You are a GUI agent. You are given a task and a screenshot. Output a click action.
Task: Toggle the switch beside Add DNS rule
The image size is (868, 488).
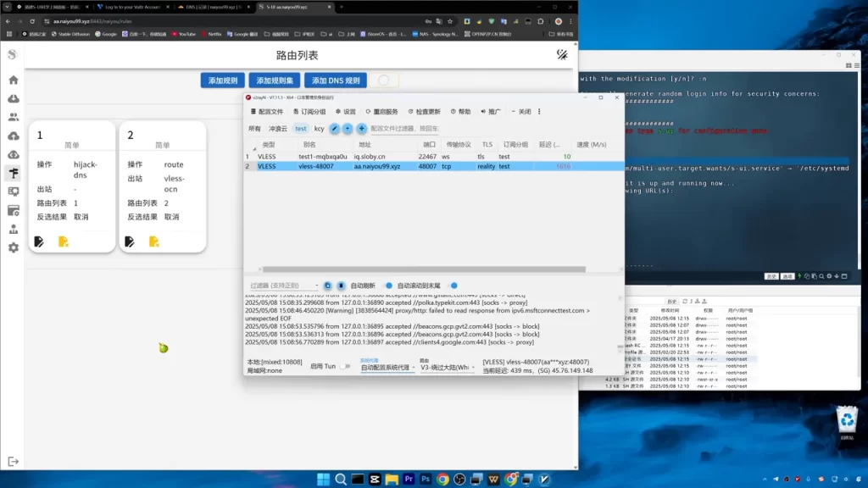pyautogui.click(x=384, y=80)
